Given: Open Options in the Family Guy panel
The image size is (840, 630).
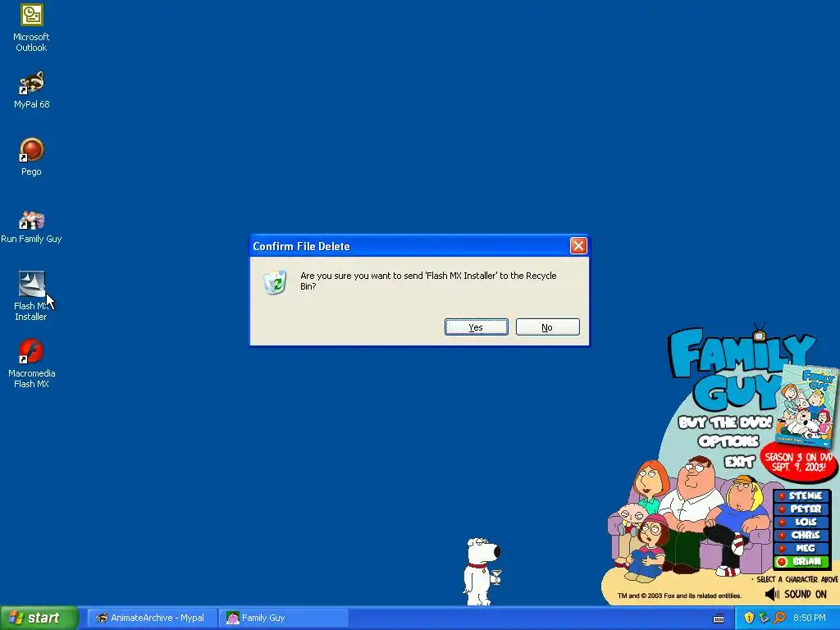Looking at the screenshot, I should [728, 441].
